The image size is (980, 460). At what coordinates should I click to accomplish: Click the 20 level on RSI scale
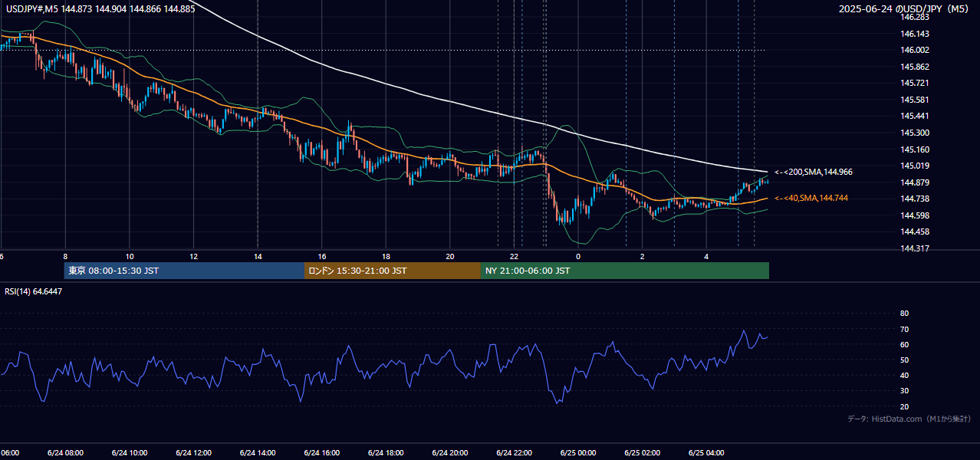(904, 407)
